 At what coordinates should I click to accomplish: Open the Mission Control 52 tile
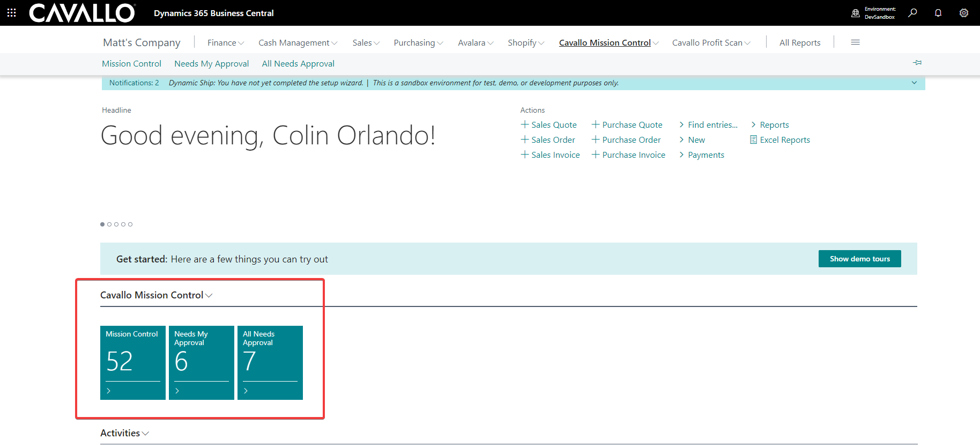(x=132, y=362)
